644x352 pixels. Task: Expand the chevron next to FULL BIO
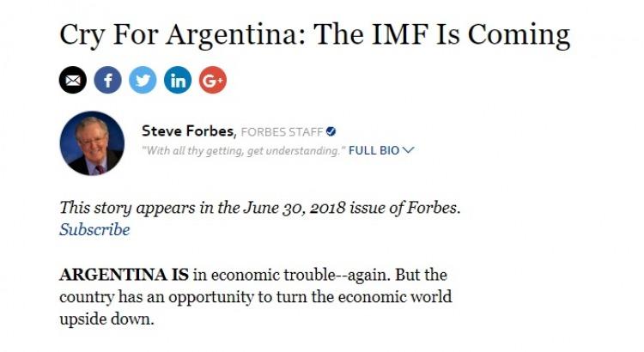408,150
